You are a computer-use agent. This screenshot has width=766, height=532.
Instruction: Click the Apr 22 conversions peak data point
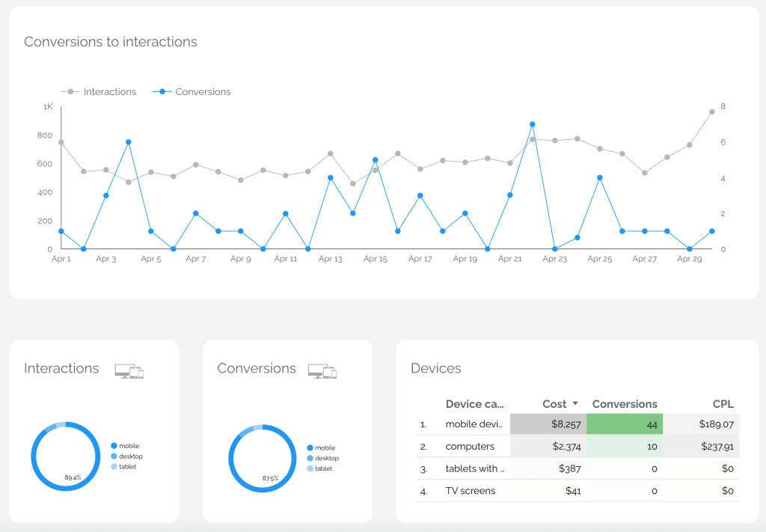[533, 124]
